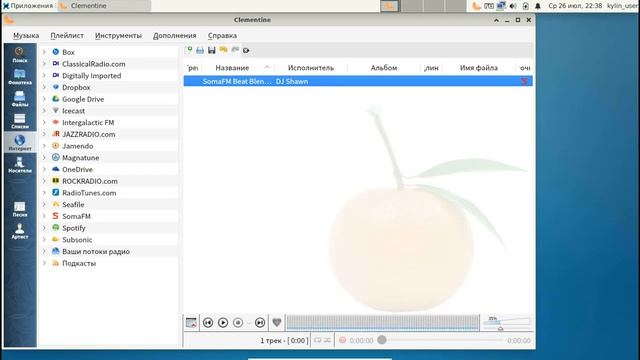Switch to Фонотека library sidebar tab
This screenshot has height=360, width=640.
(20, 77)
